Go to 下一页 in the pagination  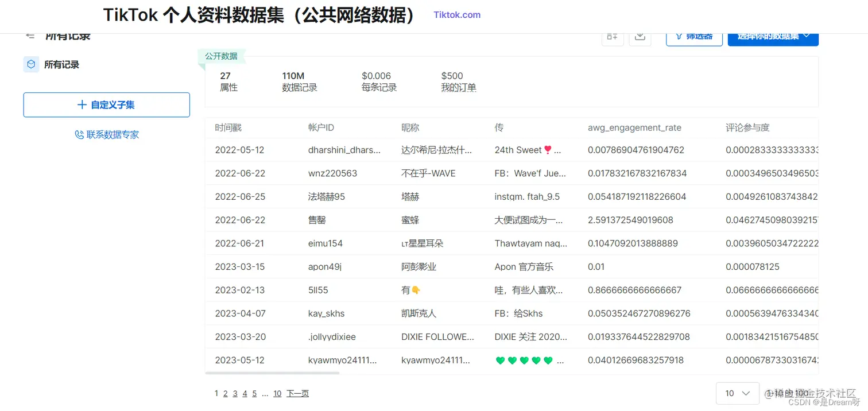[297, 393]
